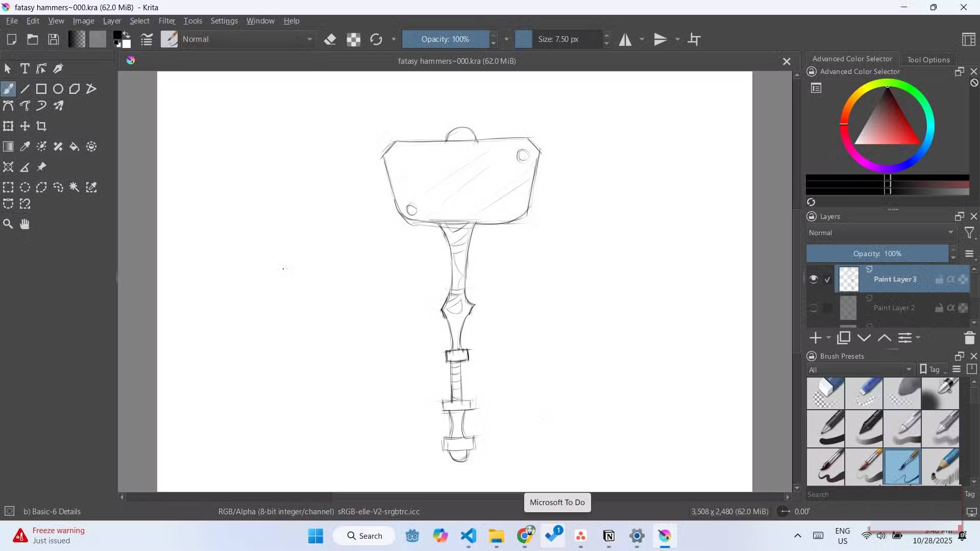Hide Paint Layer 3 visibility eye

[814, 279]
